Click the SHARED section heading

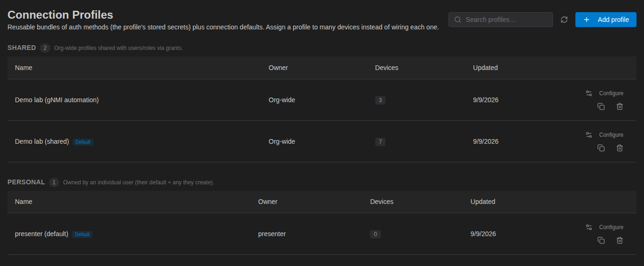[x=21, y=48]
